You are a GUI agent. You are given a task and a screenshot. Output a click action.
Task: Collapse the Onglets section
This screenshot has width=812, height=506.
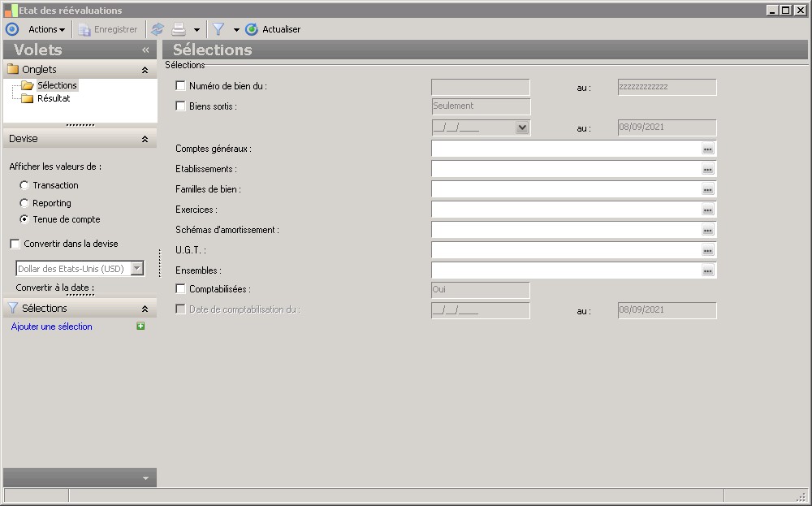point(145,70)
